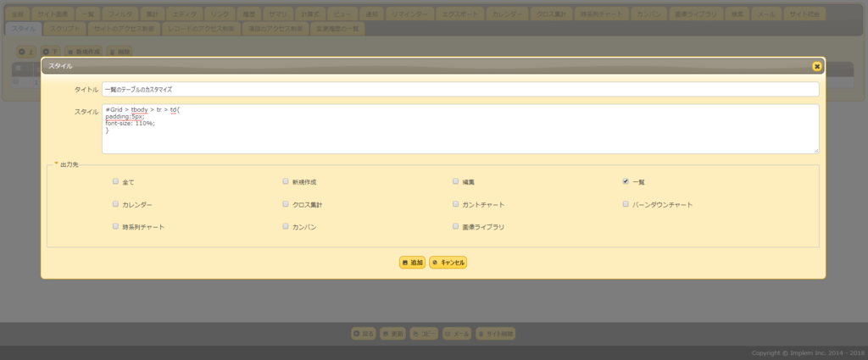Enable the 新規作成 output checkbox

pyautogui.click(x=286, y=180)
